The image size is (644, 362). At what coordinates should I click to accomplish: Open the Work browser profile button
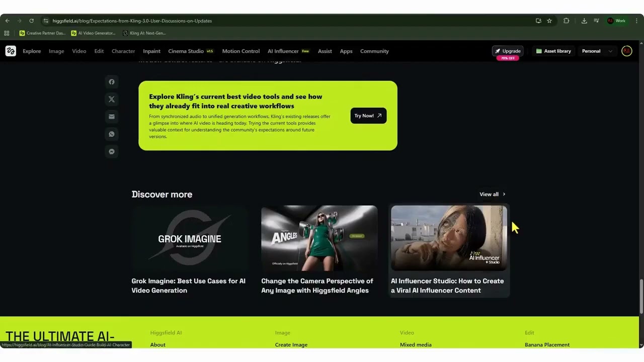(617, 21)
